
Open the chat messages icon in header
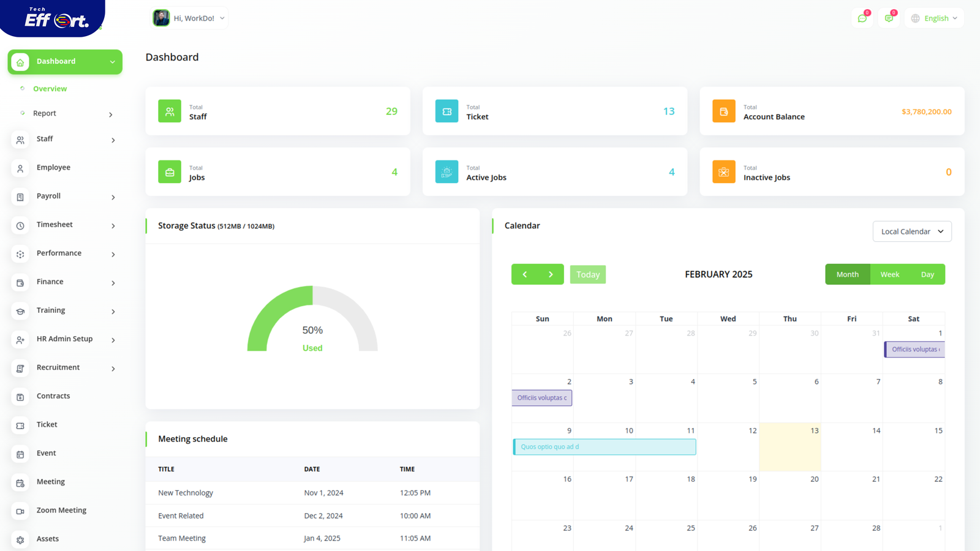coord(862,18)
